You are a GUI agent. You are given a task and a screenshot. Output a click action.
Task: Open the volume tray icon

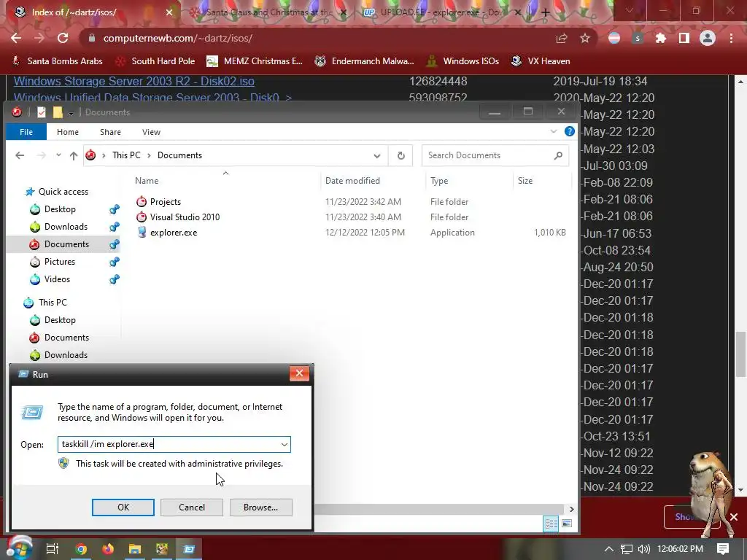[x=643, y=549]
